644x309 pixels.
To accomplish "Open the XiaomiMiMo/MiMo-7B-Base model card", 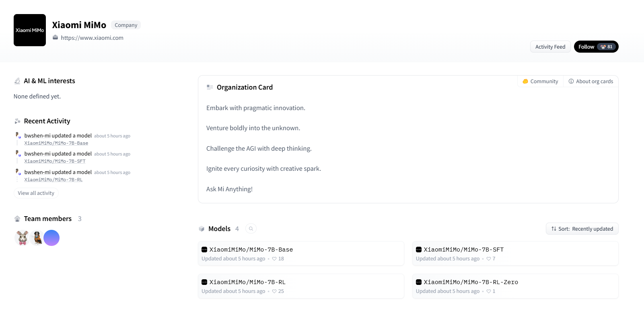I will click(301, 254).
